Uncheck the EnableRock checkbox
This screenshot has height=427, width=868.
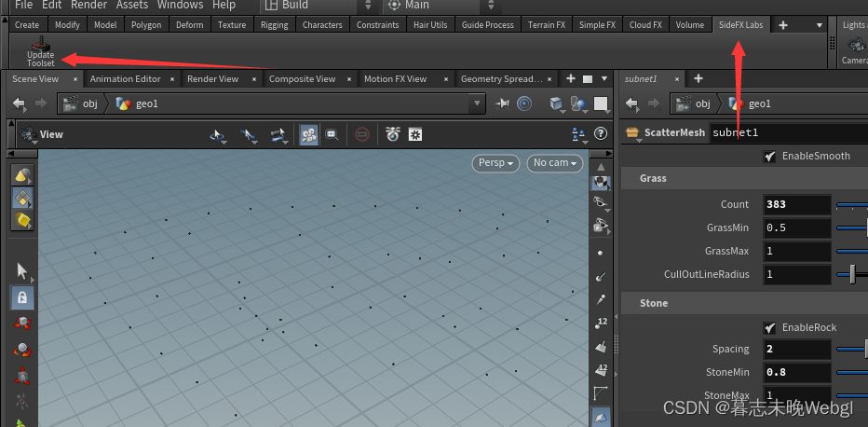pyautogui.click(x=769, y=328)
